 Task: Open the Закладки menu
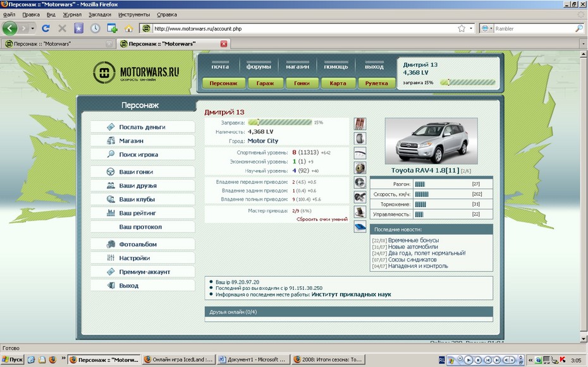tap(100, 15)
